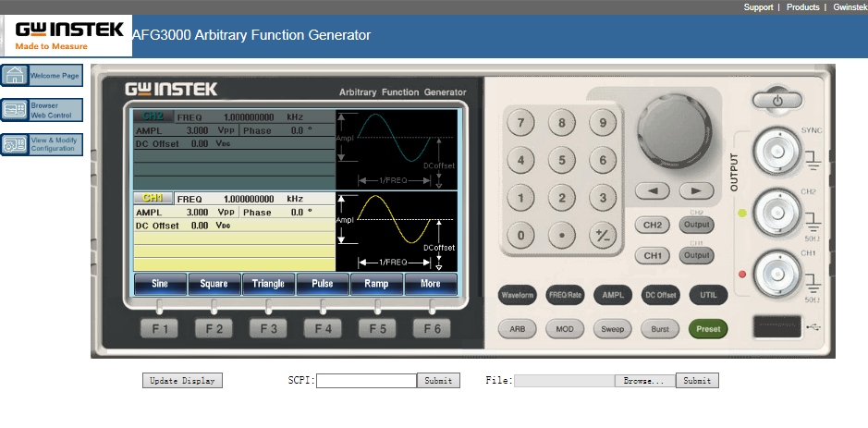The image size is (868, 428).
Task: Click the DC Offset key
Action: tap(660, 295)
